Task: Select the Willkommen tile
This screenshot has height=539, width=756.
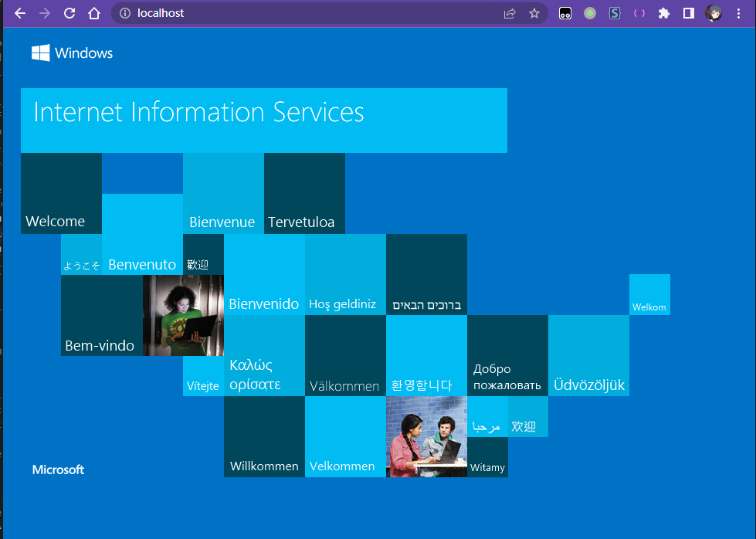Action: tap(264, 437)
